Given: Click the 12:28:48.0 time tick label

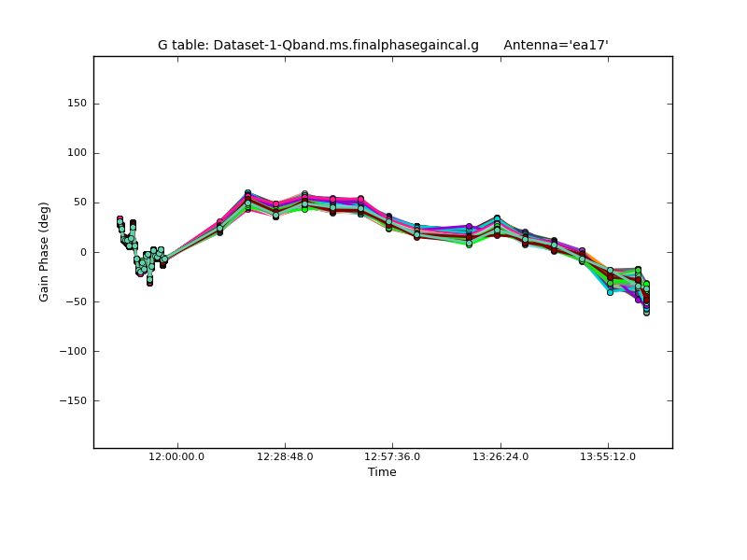Looking at the screenshot, I should 285,456.
